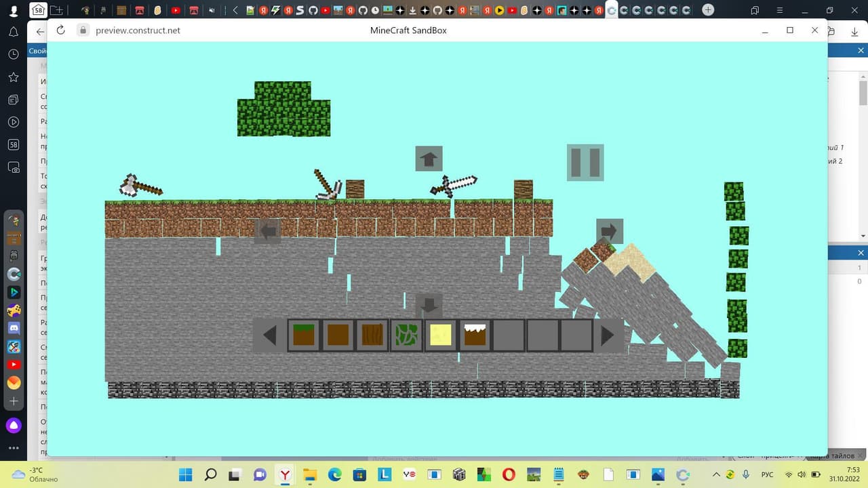Reload the preview popup page
Image resolution: width=868 pixels, height=488 pixels.
[x=60, y=30]
